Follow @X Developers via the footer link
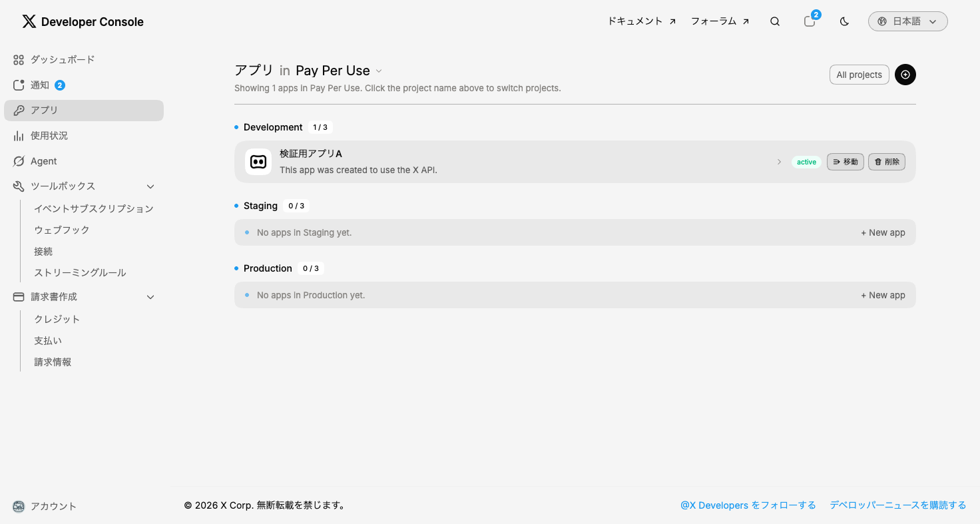This screenshot has width=980, height=524. coord(748,505)
